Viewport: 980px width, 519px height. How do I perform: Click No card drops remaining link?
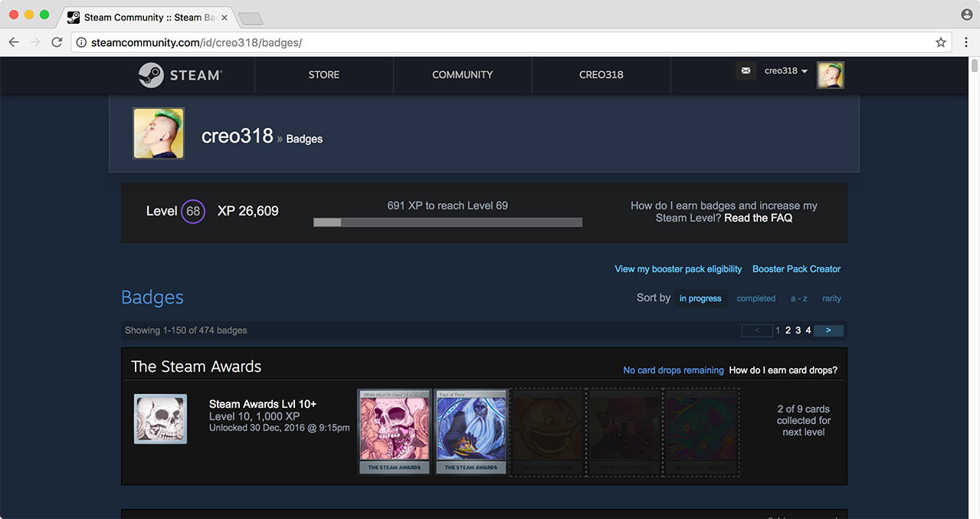674,370
